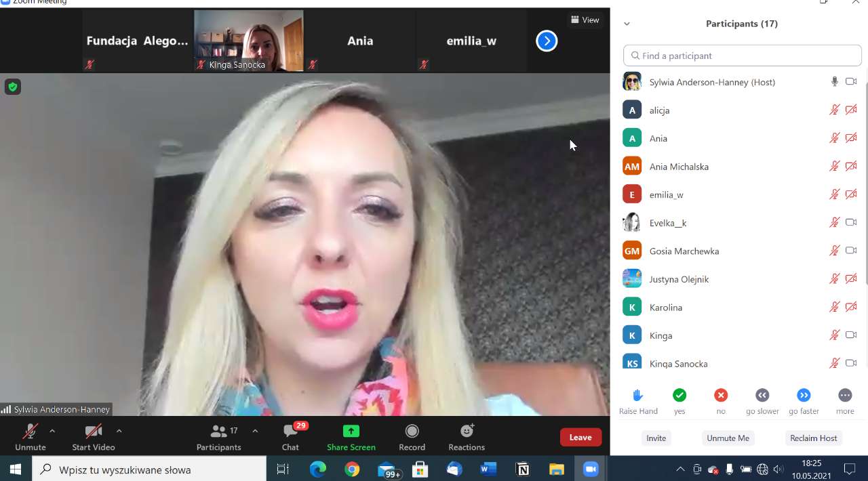Screen dimensions: 868x481
Task: Open the Chat panel
Action: pyautogui.click(x=291, y=432)
